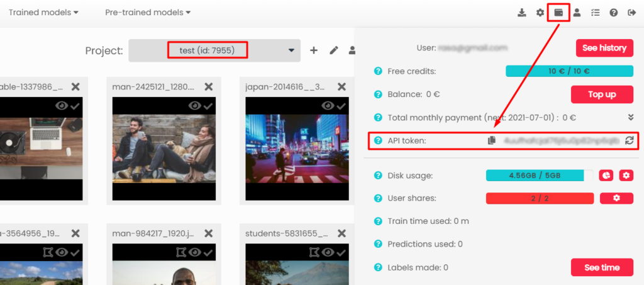Toggle eye icon on man-984217_1920 image
The image size is (644, 285).
click(x=195, y=252)
